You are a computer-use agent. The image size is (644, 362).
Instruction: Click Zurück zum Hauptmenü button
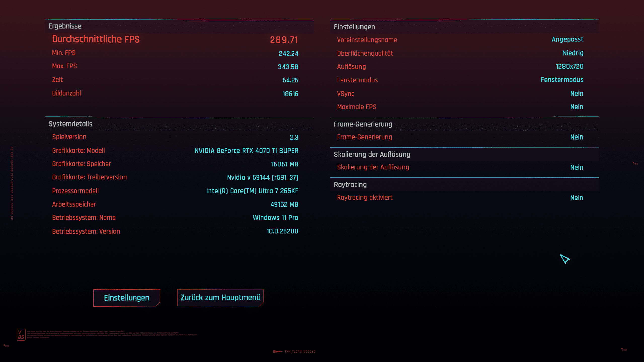tap(220, 298)
